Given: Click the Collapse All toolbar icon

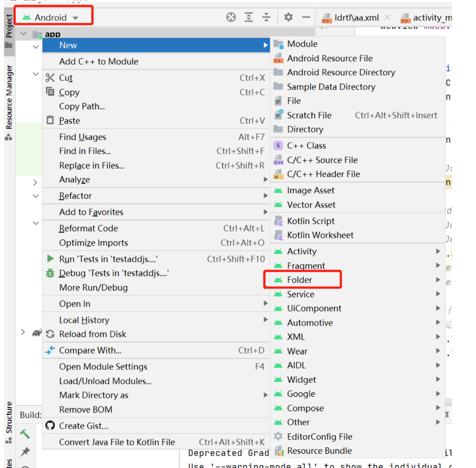Looking at the screenshot, I should (x=266, y=17).
